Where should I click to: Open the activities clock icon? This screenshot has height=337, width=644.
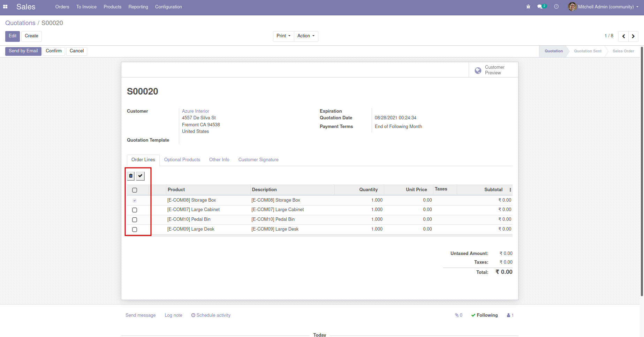click(x=556, y=7)
